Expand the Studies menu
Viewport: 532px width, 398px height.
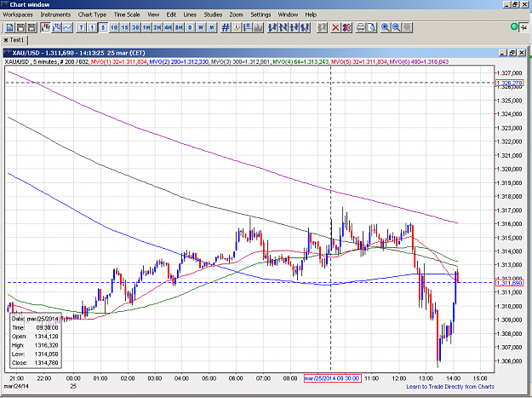pos(213,14)
